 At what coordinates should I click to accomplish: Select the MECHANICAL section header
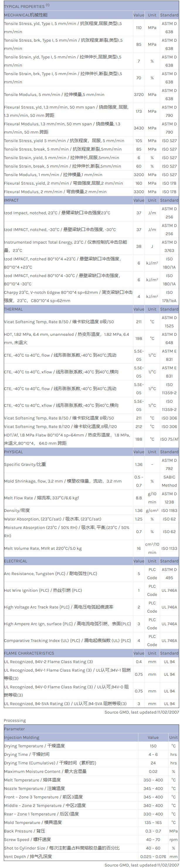point(26,15)
